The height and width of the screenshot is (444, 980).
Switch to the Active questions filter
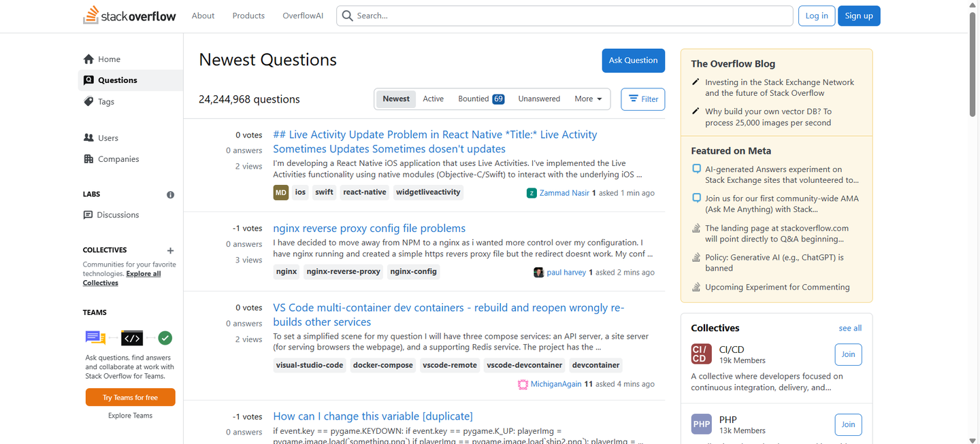point(433,99)
